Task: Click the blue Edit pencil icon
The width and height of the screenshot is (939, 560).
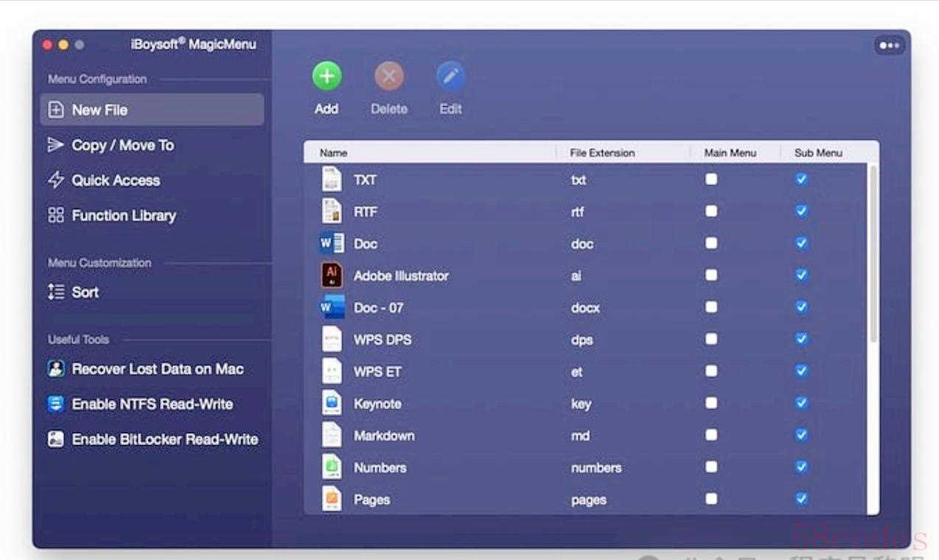Action: (450, 76)
